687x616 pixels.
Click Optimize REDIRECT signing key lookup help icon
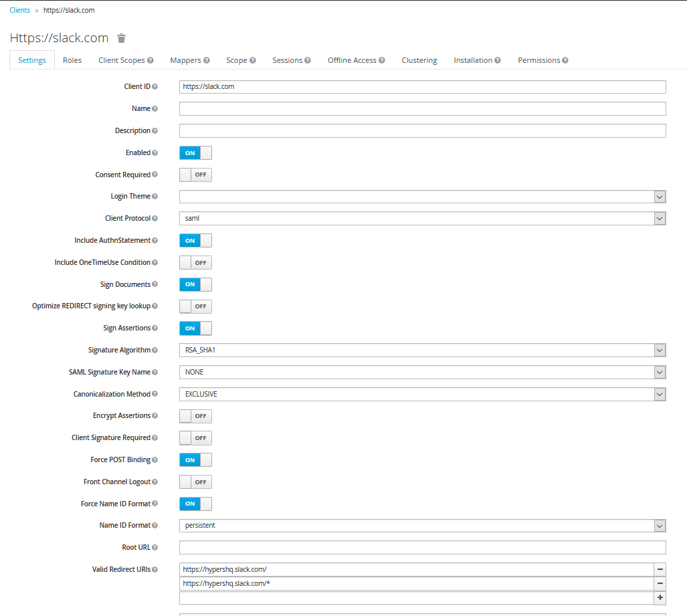[x=155, y=306]
